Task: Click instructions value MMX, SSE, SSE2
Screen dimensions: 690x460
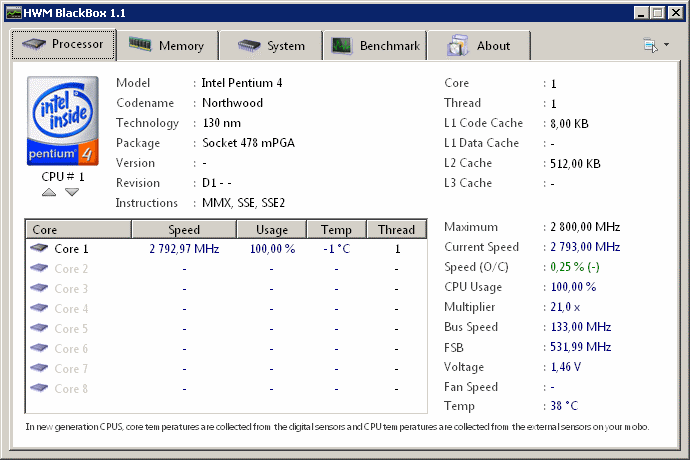Action: point(243,203)
